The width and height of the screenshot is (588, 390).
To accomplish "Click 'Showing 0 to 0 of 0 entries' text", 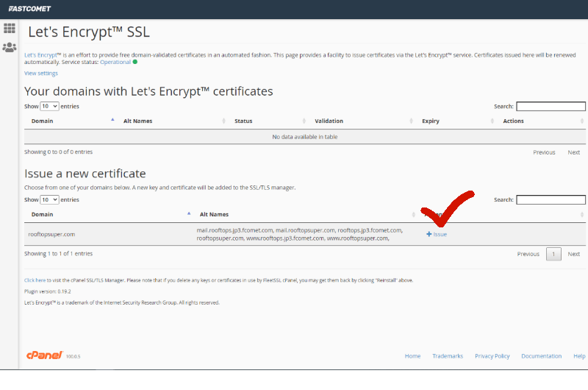I will 59,152.
